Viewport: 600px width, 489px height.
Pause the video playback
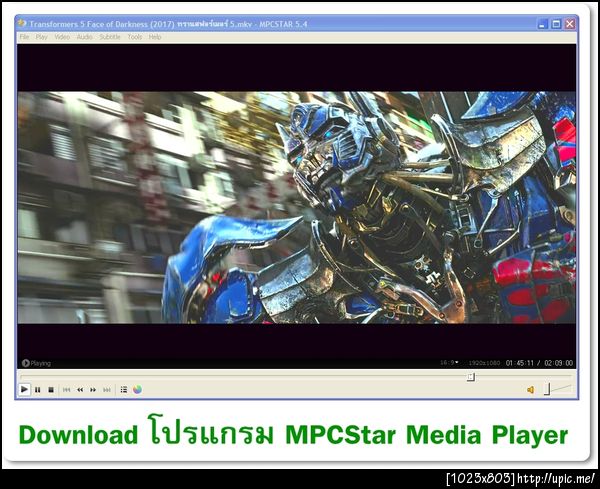tap(38, 390)
